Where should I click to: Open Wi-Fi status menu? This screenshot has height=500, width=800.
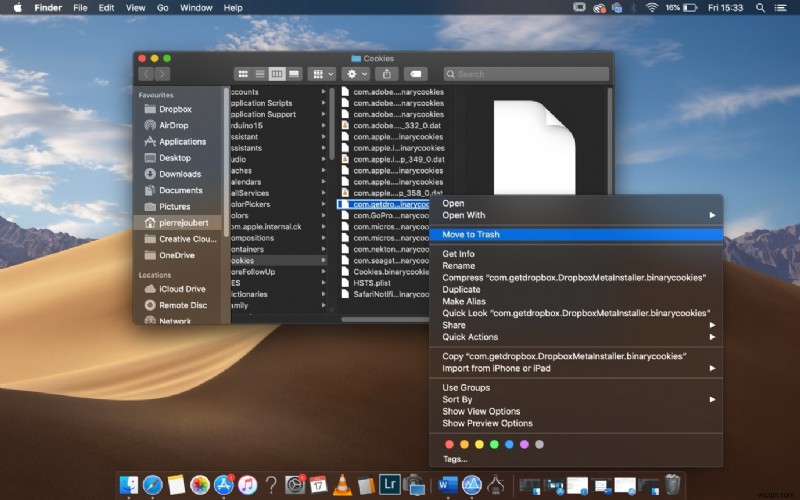(x=652, y=8)
